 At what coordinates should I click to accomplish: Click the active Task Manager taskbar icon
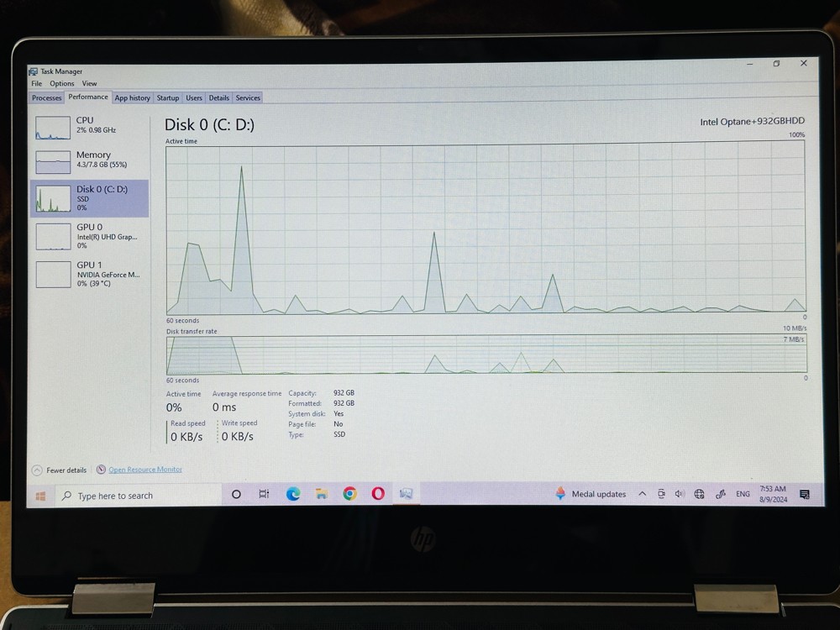tap(406, 493)
